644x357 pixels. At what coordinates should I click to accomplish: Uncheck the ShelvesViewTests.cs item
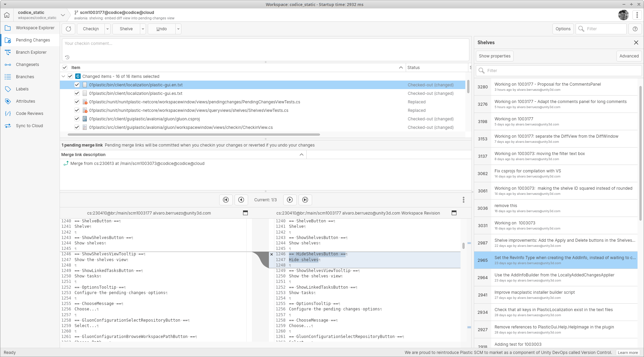[77, 110]
